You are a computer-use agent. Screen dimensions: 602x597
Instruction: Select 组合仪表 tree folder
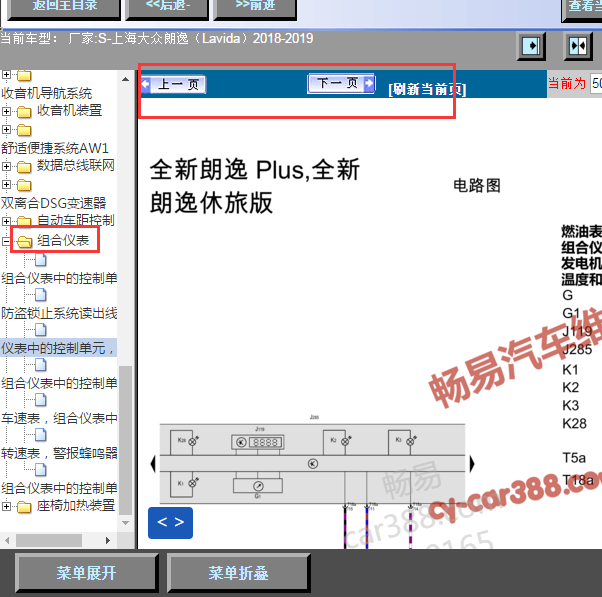(x=63, y=240)
